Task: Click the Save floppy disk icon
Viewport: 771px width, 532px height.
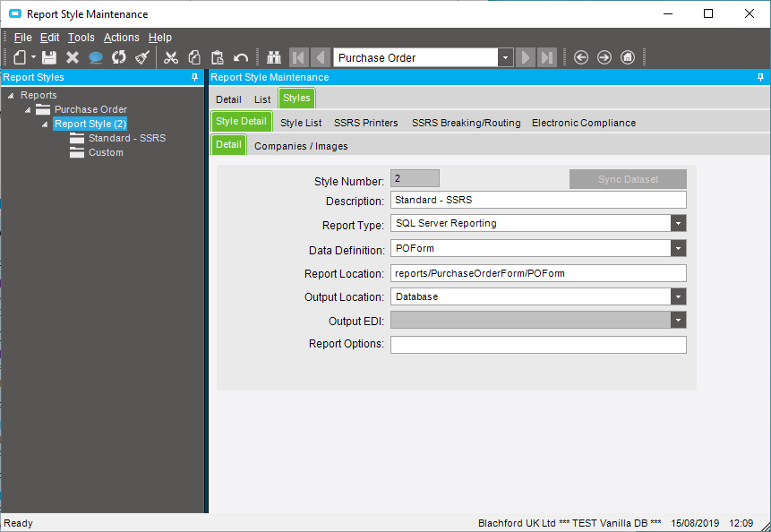Action: (x=49, y=57)
